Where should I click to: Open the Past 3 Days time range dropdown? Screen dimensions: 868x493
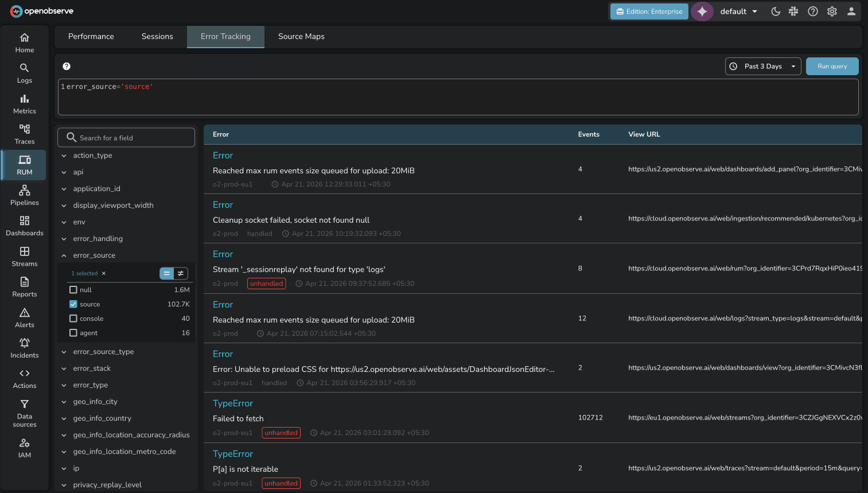coord(762,66)
